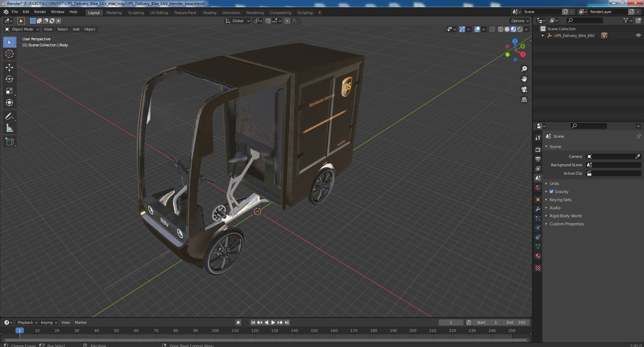Switch to the Shading workspace tab
Viewport: 644px width, 347px height.
click(209, 13)
